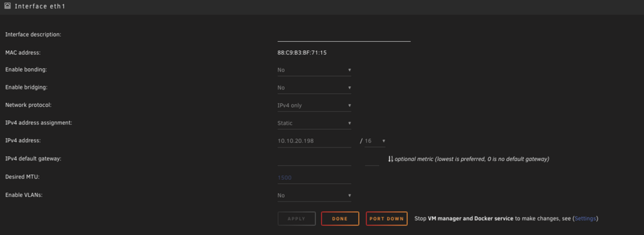Click the IPv4 address field 10.10.20.198

click(x=314, y=141)
